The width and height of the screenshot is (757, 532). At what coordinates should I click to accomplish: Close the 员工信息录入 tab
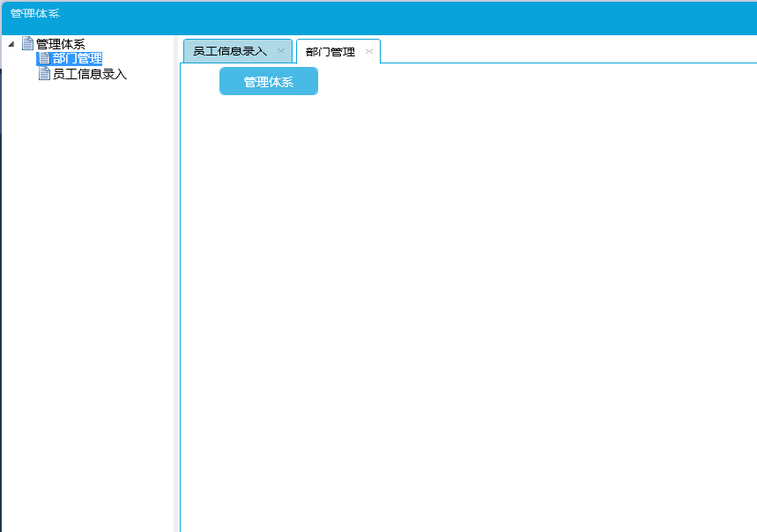click(281, 51)
